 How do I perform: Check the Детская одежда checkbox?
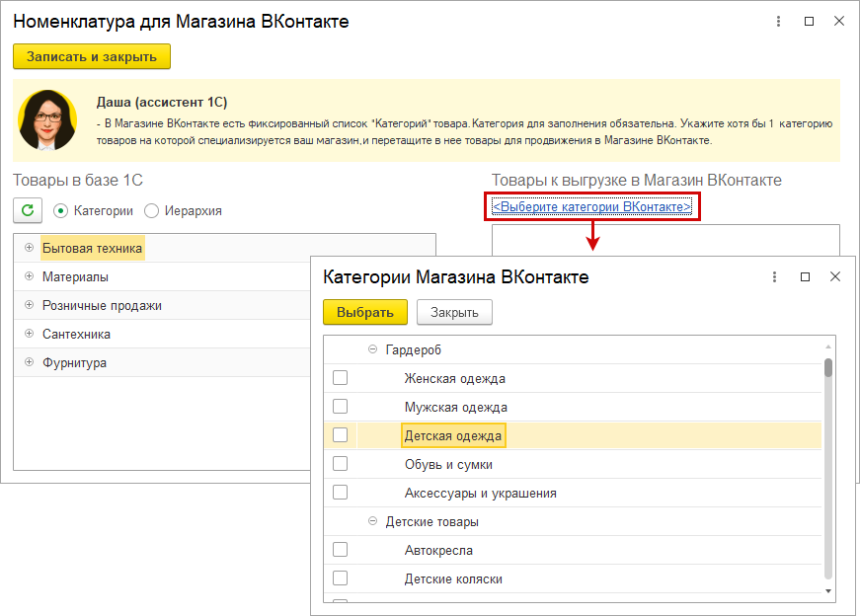[340, 435]
